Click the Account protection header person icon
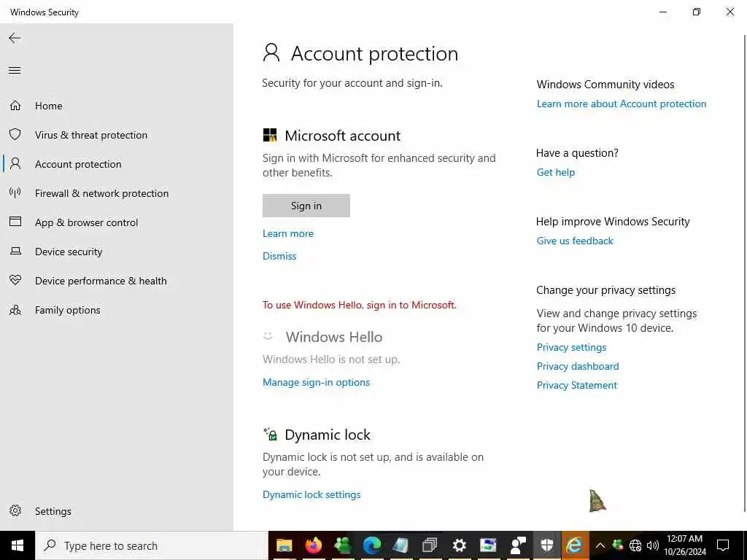This screenshot has width=747, height=560. (x=271, y=52)
